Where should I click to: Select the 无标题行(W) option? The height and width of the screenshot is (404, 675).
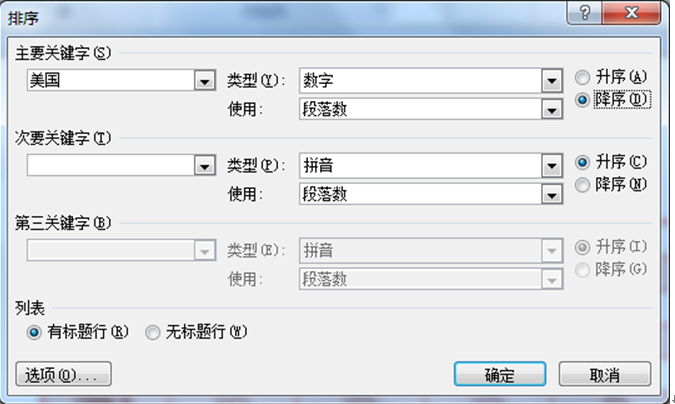click(153, 332)
